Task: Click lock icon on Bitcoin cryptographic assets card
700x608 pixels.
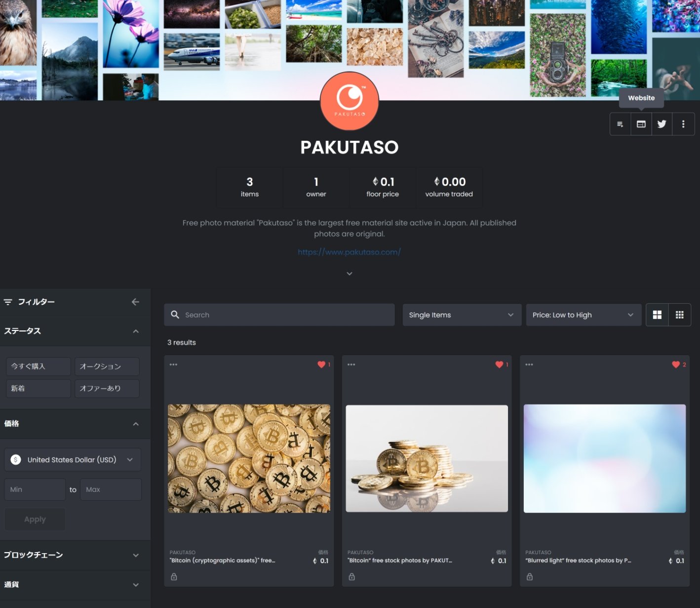Action: pyautogui.click(x=174, y=576)
